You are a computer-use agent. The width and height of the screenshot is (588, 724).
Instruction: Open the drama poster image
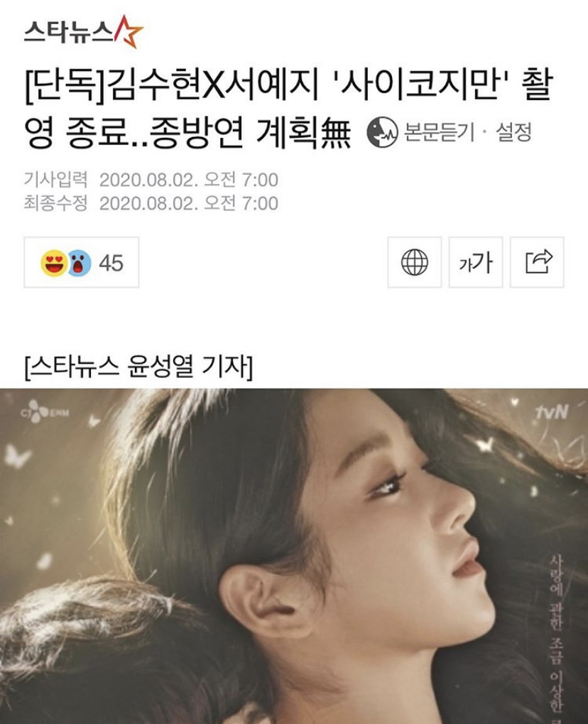294,556
